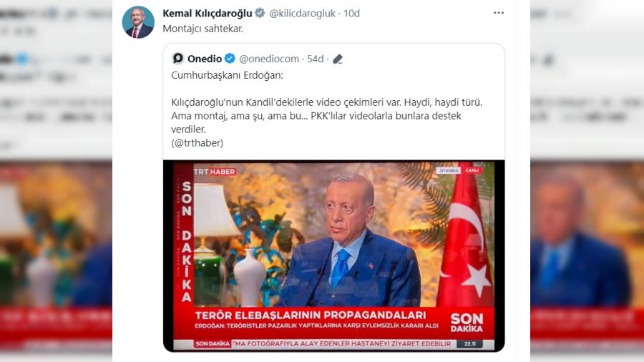644x362 pixels.
Task: Click the 54d timestamp on quoted tweet
Action: (x=316, y=59)
